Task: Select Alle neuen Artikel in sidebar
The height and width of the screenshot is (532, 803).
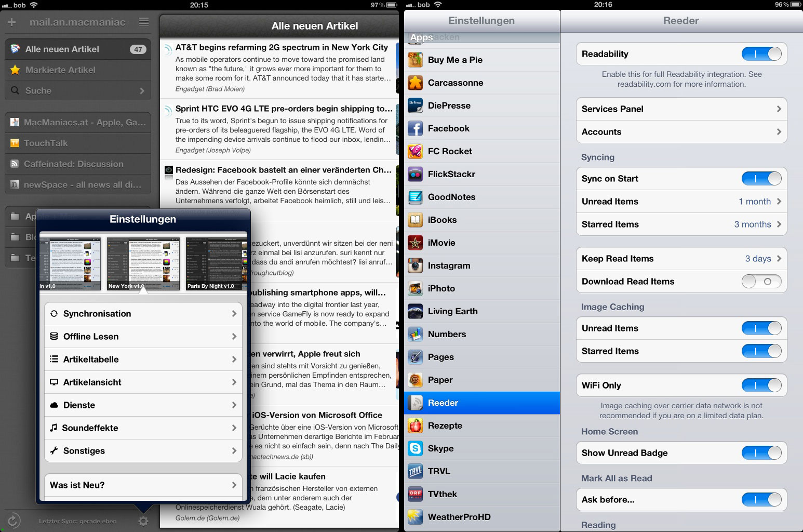Action: coord(78,49)
